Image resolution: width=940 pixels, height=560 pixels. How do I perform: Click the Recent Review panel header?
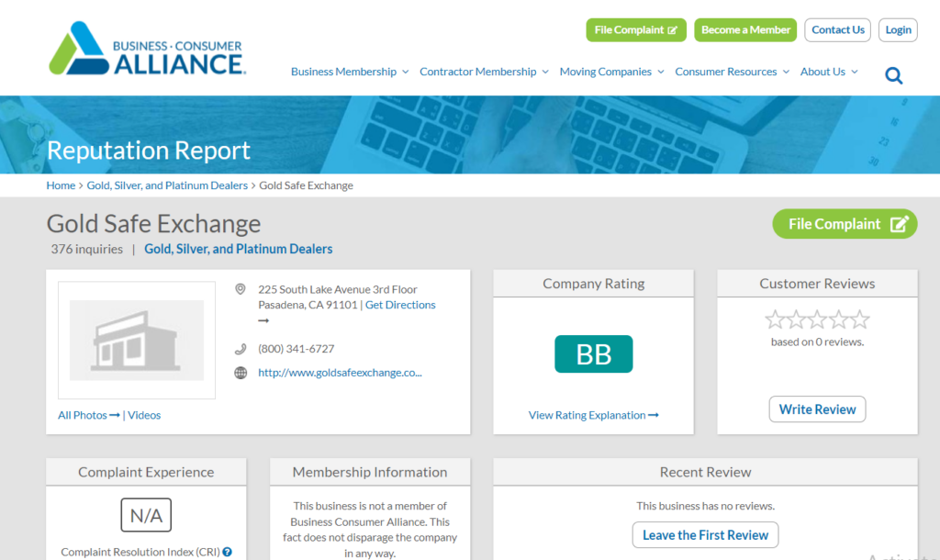pyautogui.click(x=706, y=472)
